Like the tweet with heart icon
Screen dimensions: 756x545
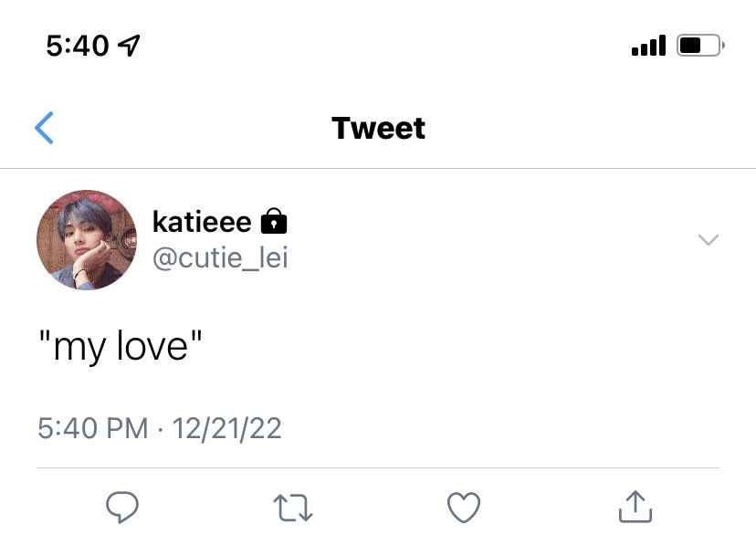tap(464, 507)
